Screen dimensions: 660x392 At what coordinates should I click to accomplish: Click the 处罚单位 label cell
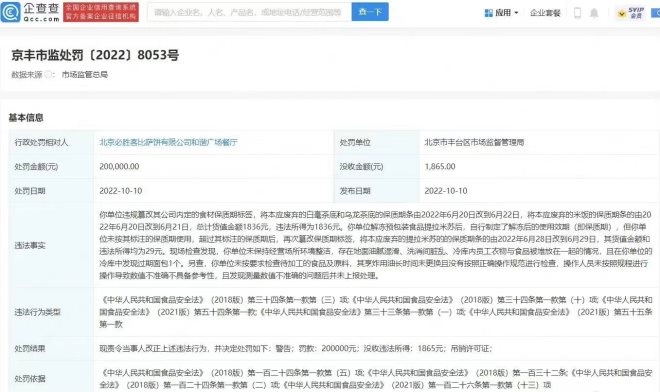pyautogui.click(x=376, y=142)
